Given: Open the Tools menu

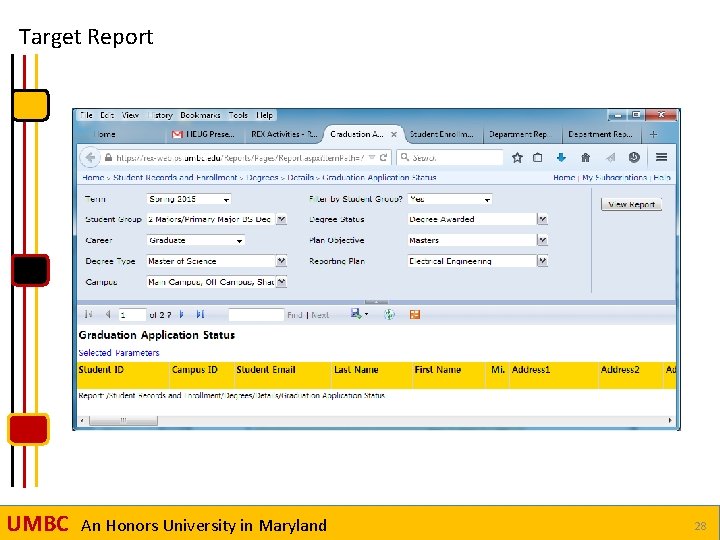Looking at the screenshot, I should 238,115.
